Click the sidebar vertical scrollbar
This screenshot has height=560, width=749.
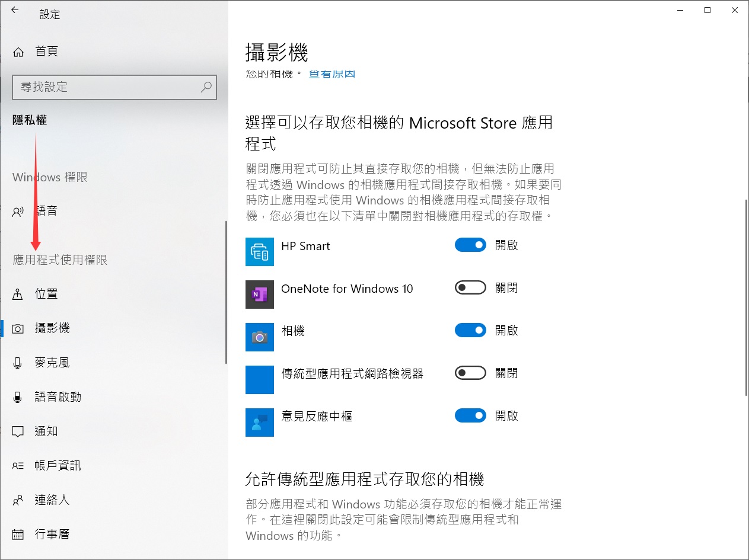point(226,292)
